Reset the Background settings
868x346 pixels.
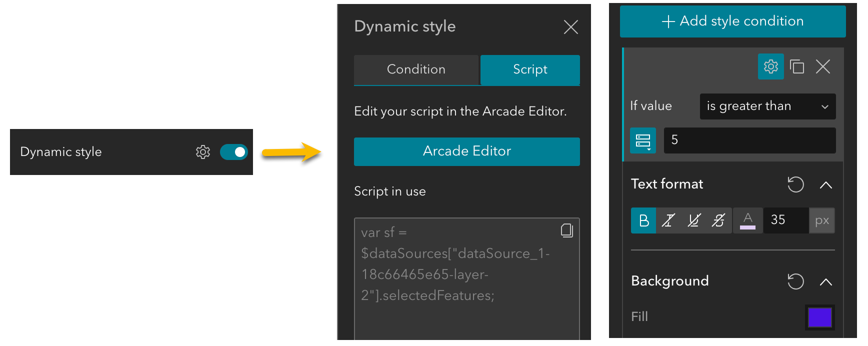pos(795,281)
